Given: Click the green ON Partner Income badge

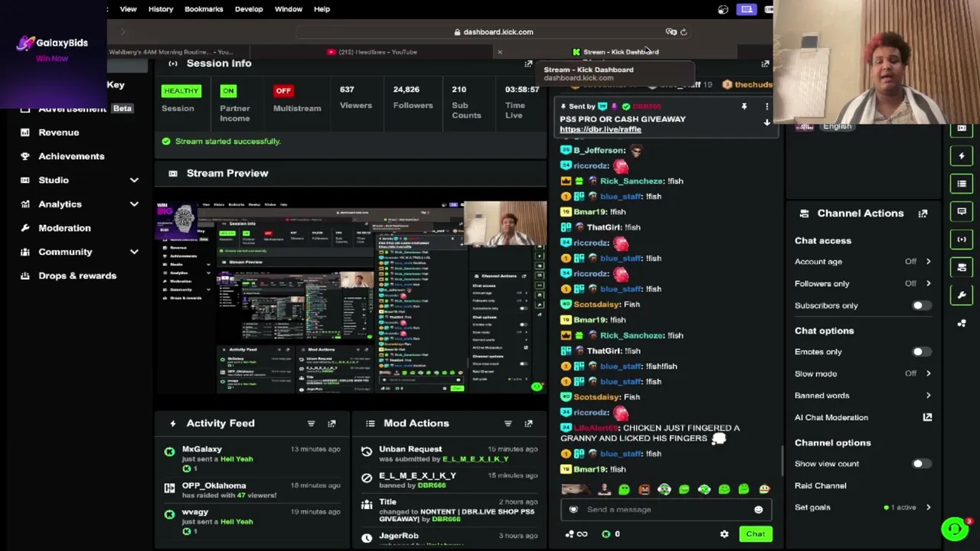Looking at the screenshot, I should (x=228, y=91).
